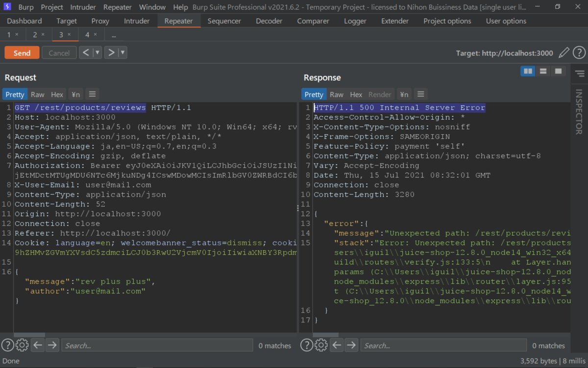This screenshot has height=368, width=588.
Task: Jump to next match in Response search
Action: coord(351,345)
